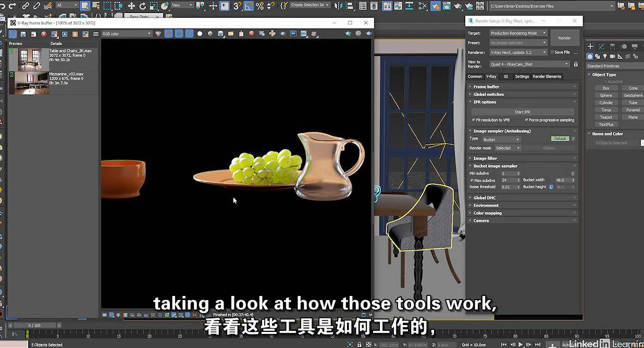The width and height of the screenshot is (644, 348).
Task: Switch to the GI tab
Action: tap(505, 76)
